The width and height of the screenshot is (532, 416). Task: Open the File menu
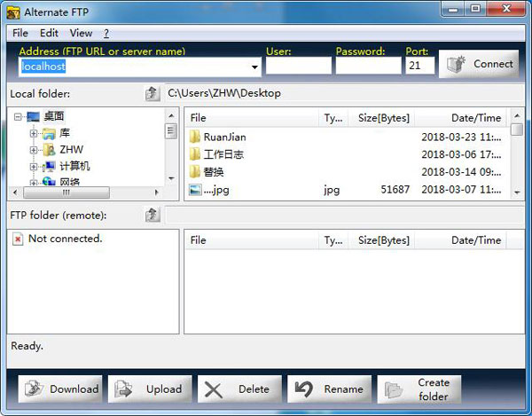(x=20, y=33)
